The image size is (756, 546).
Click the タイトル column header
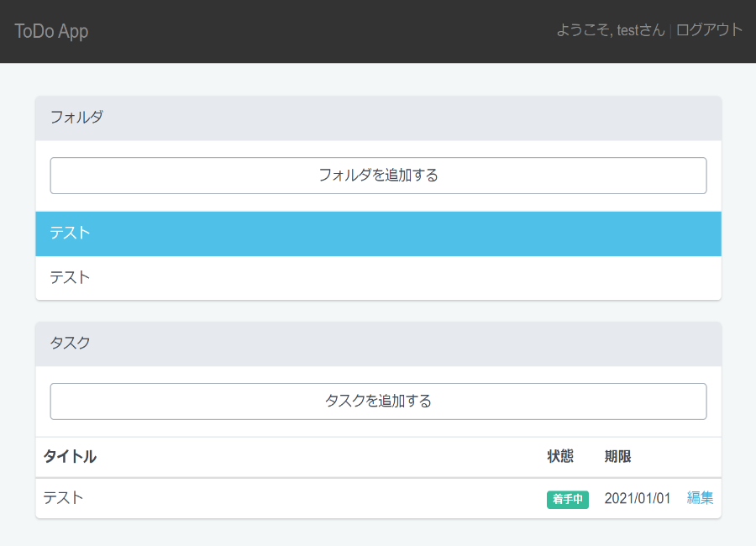tap(70, 457)
